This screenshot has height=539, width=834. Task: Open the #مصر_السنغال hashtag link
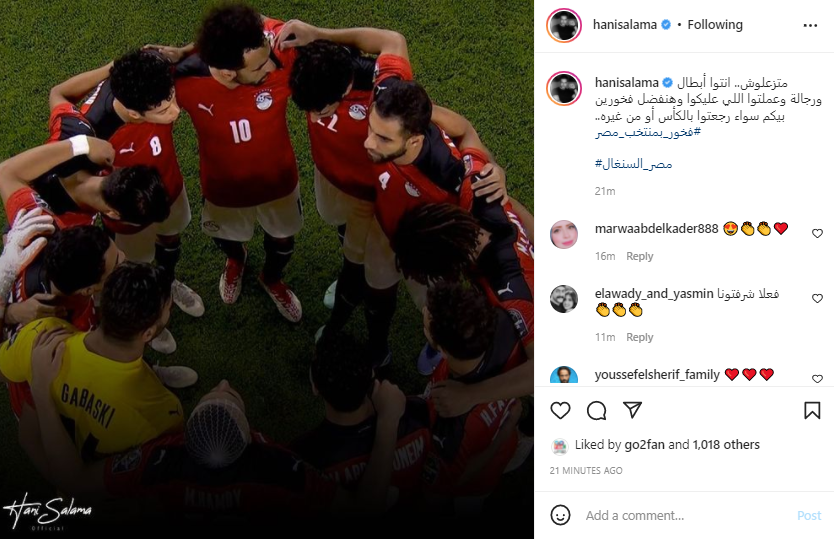click(633, 163)
